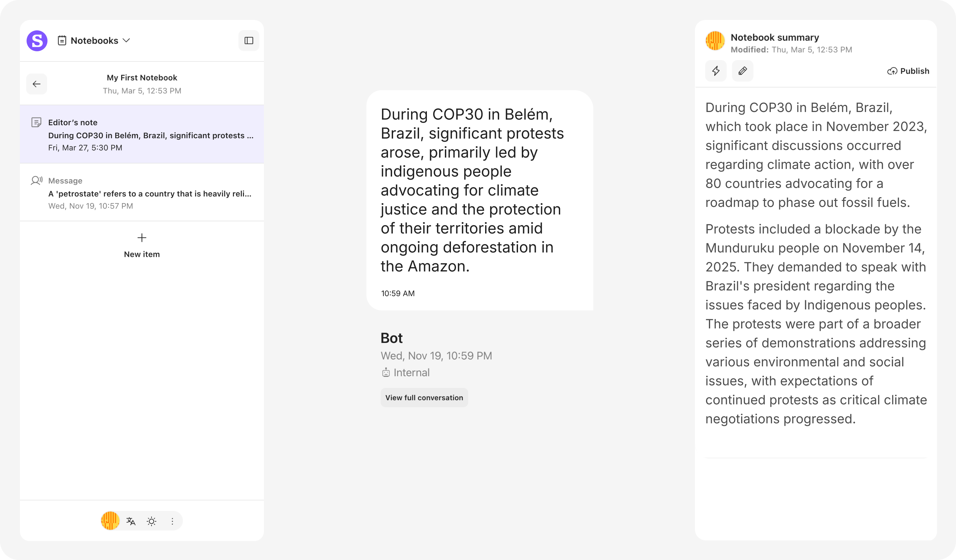Click the My First Notebook title
The image size is (956, 560).
point(142,78)
